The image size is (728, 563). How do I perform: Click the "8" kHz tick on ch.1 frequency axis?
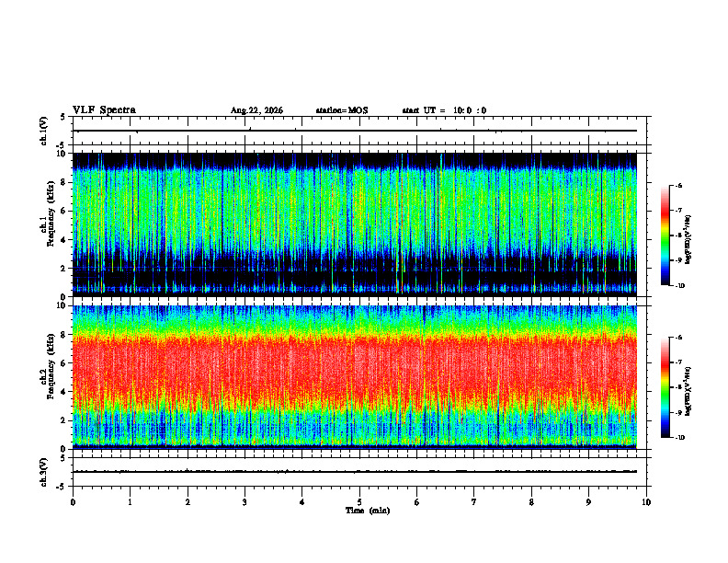(x=64, y=182)
